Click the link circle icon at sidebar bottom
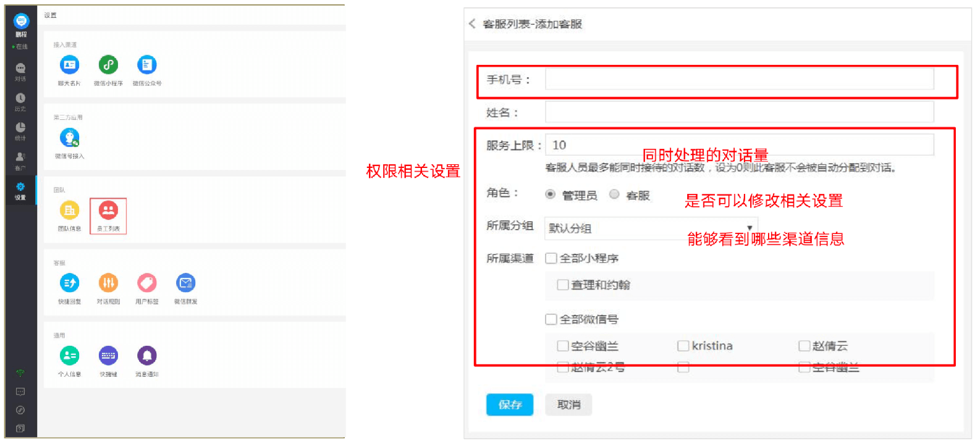Image resolution: width=980 pixels, height=447 pixels. point(20,410)
